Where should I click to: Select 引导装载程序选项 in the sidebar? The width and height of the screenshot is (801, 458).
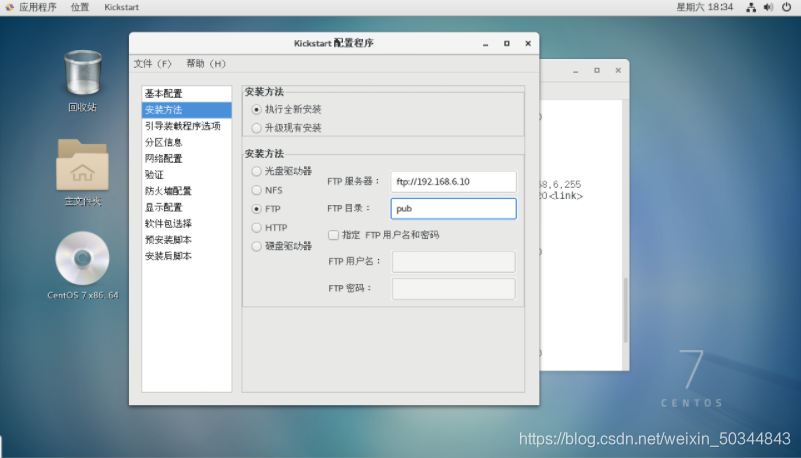(186, 126)
